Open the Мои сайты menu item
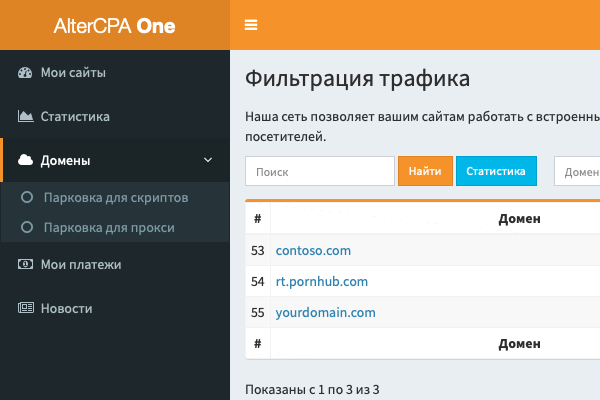This screenshot has height=400, width=600. (x=115, y=72)
